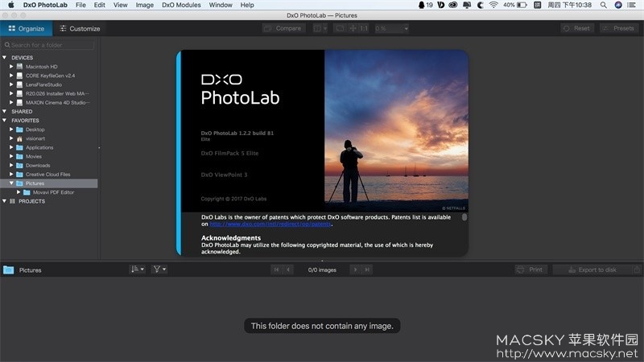The width and height of the screenshot is (644, 362).
Task: Open the Edit menu
Action: point(99,5)
